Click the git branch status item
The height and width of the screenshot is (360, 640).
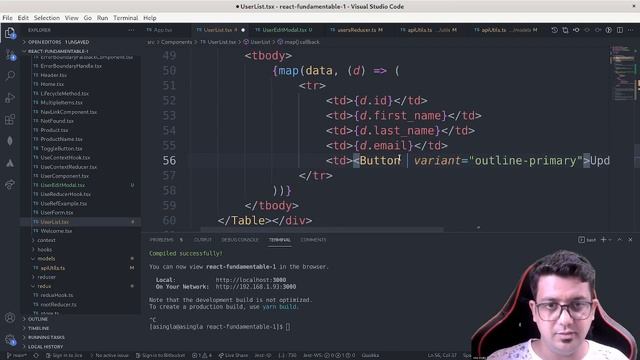click(x=16, y=356)
